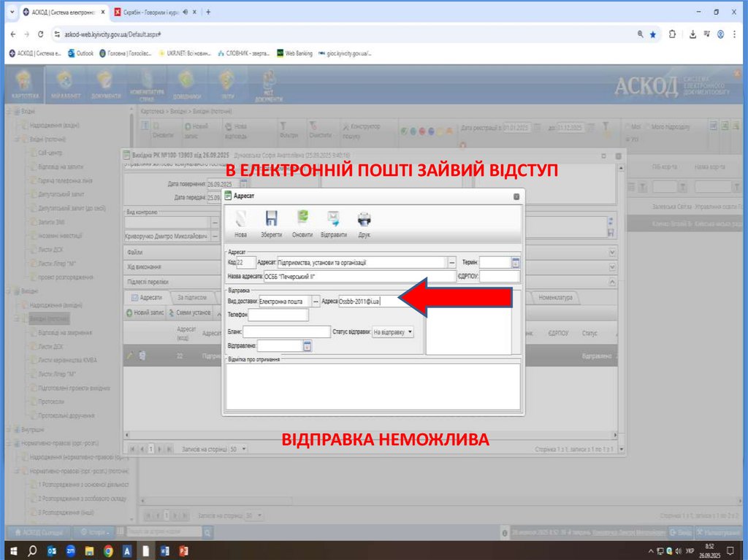Click the Бланк input field

click(286, 332)
